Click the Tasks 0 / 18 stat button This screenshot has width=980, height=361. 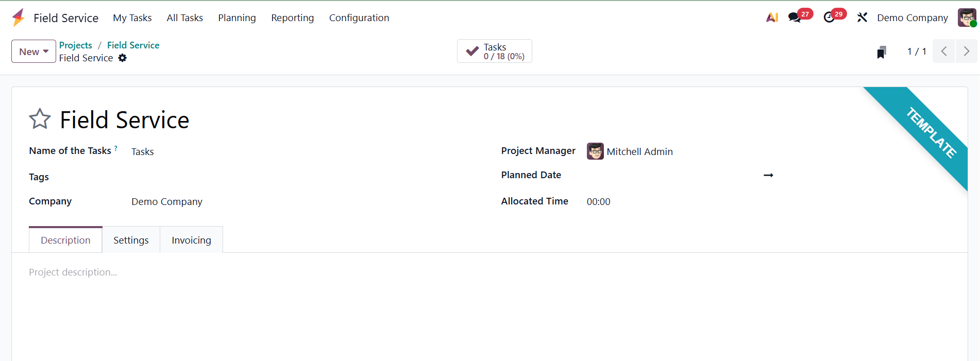[494, 51]
